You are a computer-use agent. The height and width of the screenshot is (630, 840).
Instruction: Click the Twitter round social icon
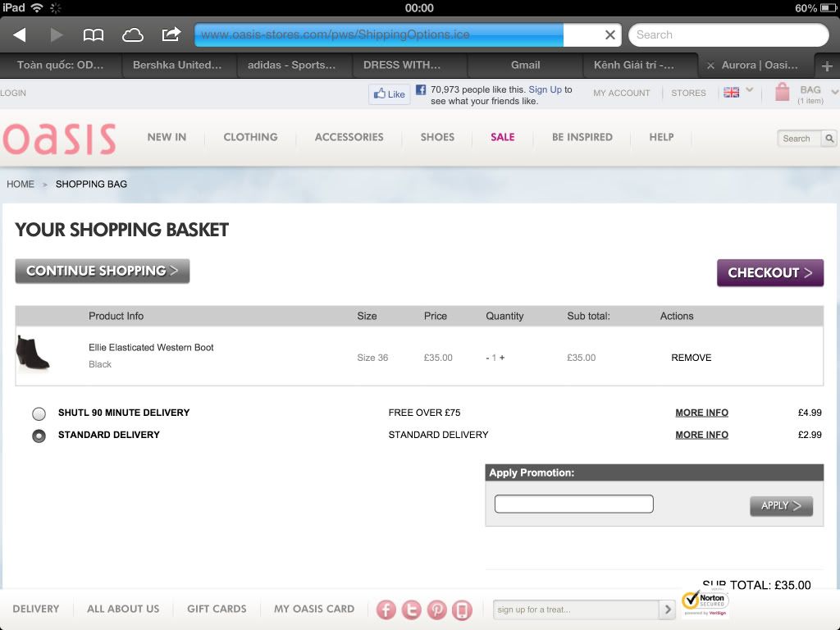coord(412,609)
